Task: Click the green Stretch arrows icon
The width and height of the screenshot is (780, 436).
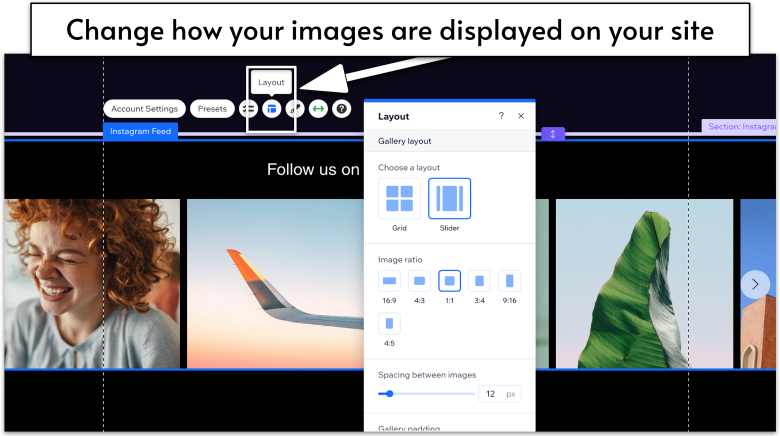Action: click(318, 108)
